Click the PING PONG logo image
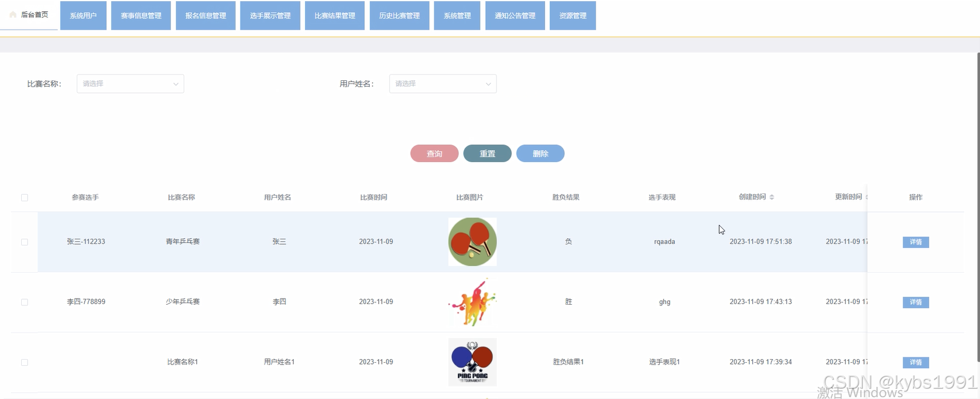The width and height of the screenshot is (980, 399). tap(472, 362)
